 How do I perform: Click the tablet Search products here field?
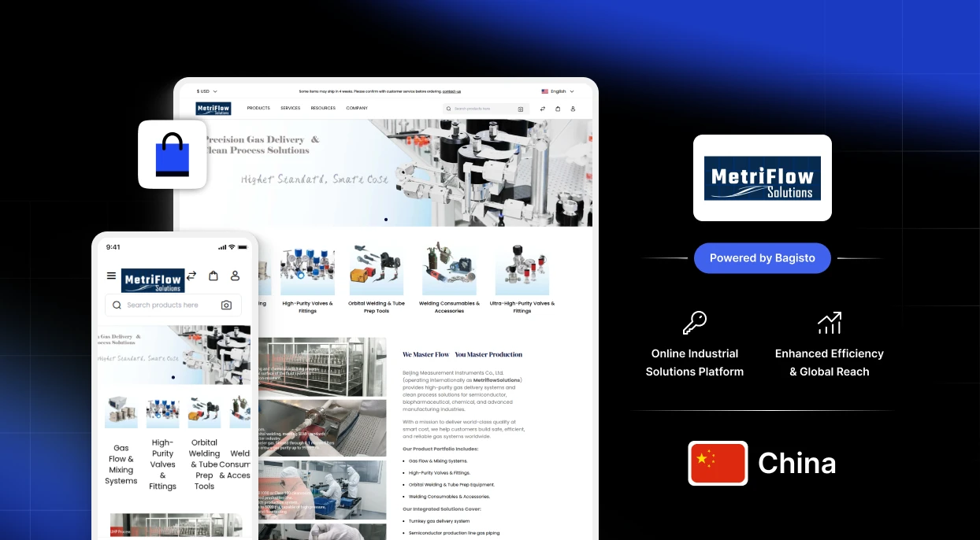[486, 109]
